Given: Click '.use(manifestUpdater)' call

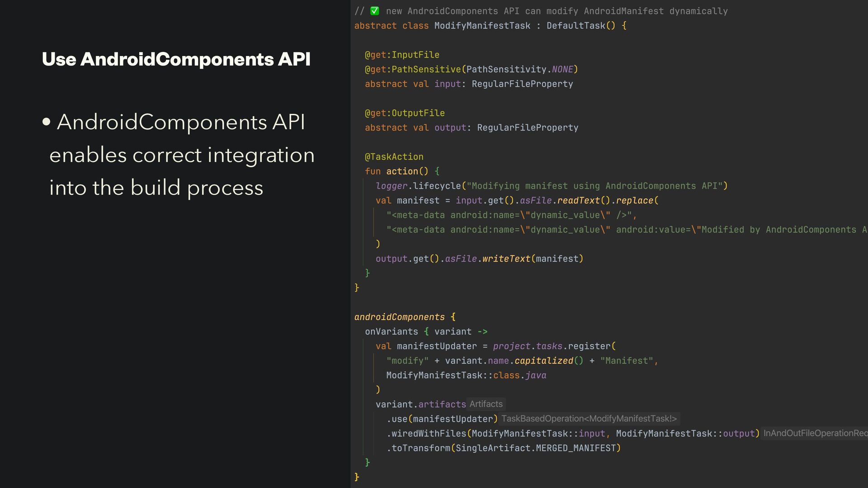Looking at the screenshot, I should click(442, 419).
